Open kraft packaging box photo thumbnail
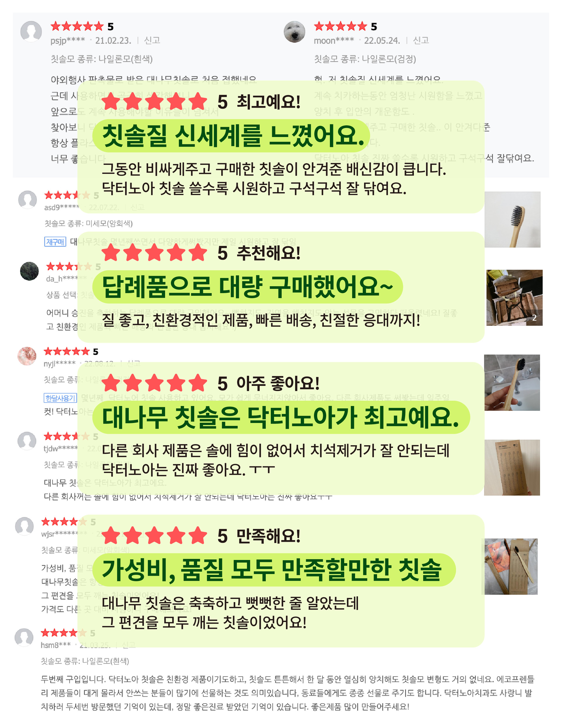This screenshot has height=728, width=562. (x=512, y=467)
